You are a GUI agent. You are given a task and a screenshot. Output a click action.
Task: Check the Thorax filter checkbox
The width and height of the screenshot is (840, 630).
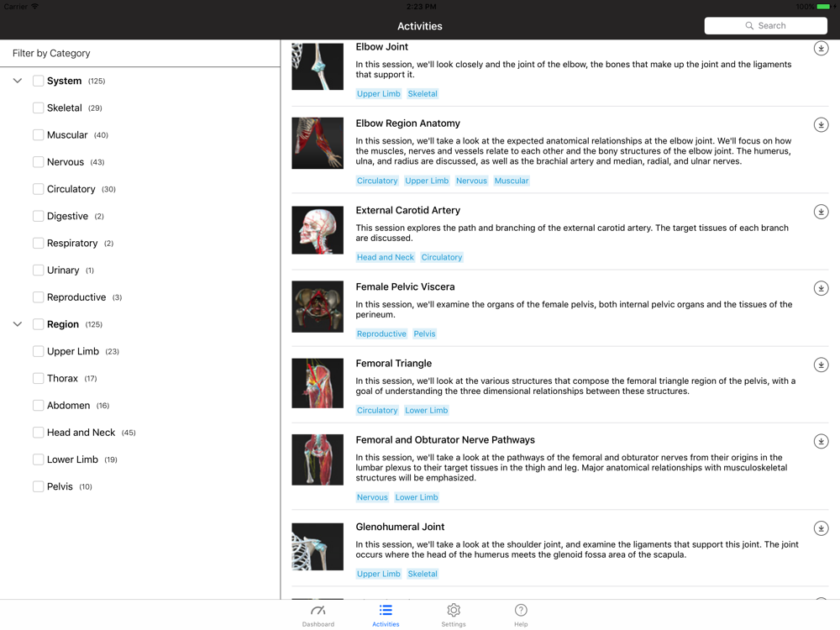[38, 378]
